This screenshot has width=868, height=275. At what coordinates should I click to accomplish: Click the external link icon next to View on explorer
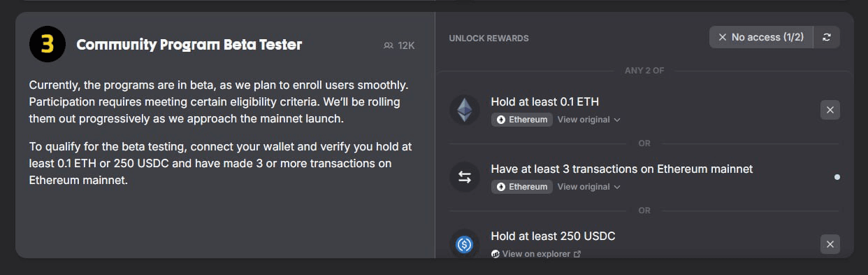click(577, 254)
